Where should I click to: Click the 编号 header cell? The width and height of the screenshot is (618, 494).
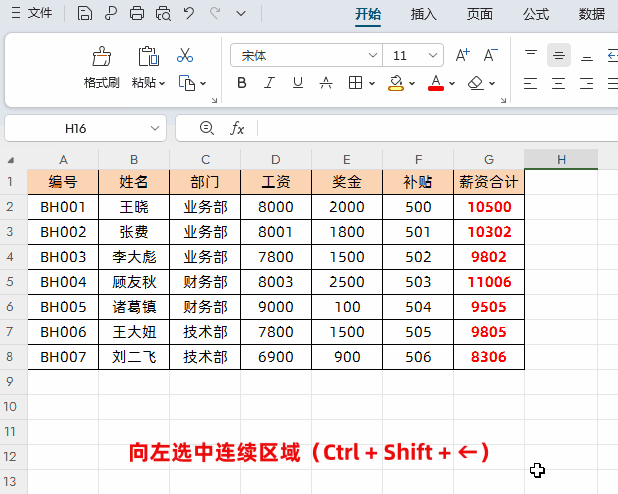point(63,182)
